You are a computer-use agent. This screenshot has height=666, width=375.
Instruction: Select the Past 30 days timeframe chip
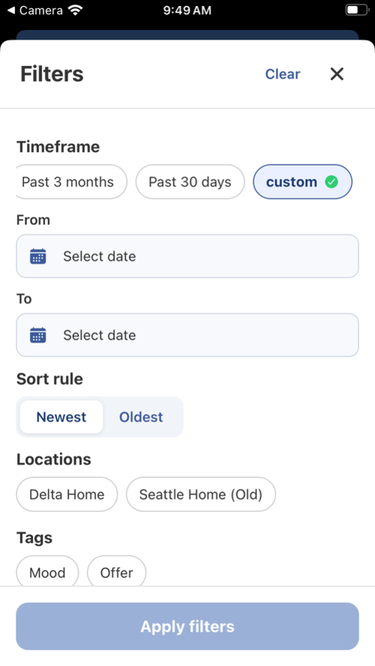(190, 182)
